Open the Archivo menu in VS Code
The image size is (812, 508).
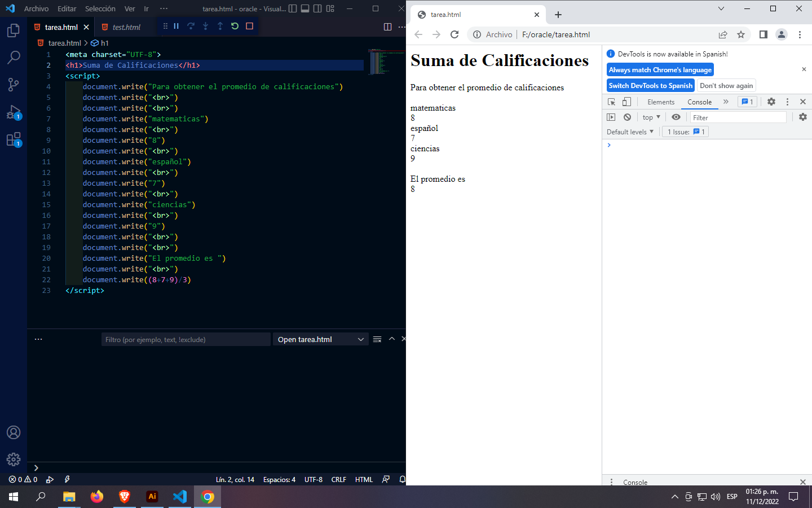point(36,8)
